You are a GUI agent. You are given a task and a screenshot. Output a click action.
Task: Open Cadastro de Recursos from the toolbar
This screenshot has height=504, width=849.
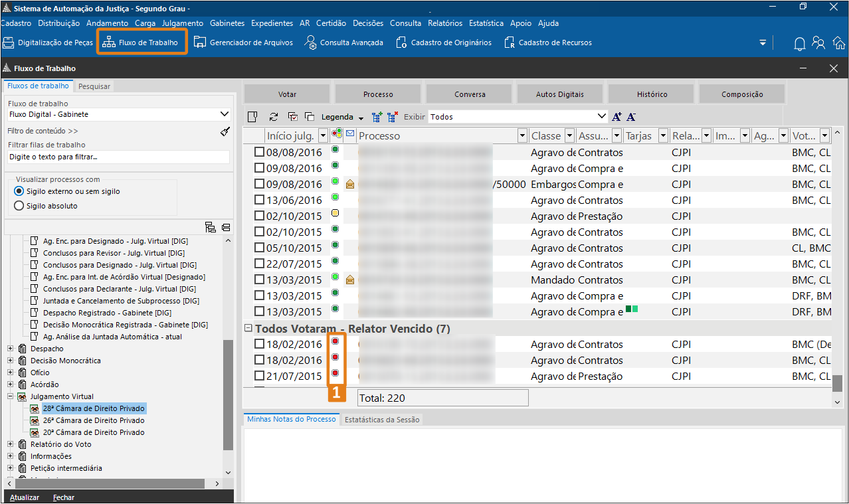coord(548,42)
